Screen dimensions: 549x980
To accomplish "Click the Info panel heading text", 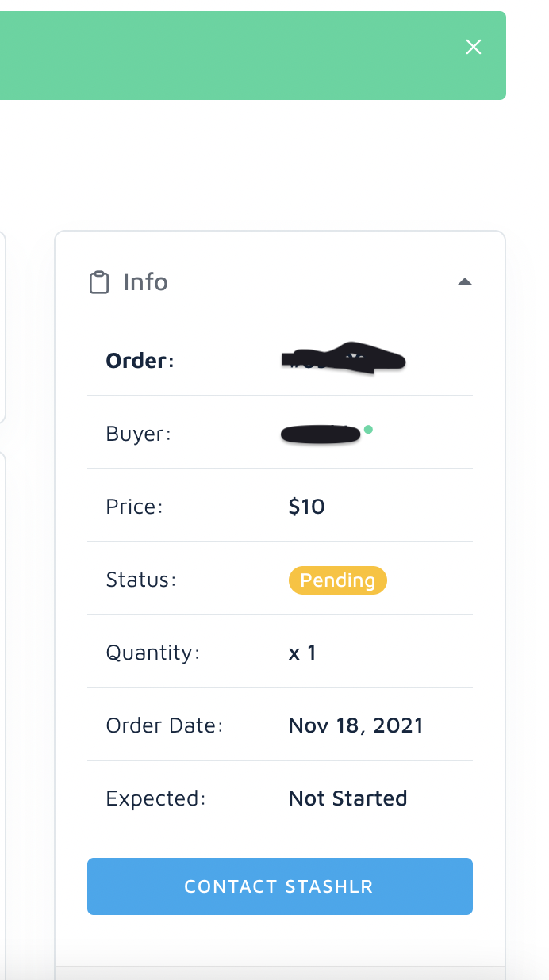I will pyautogui.click(x=145, y=282).
